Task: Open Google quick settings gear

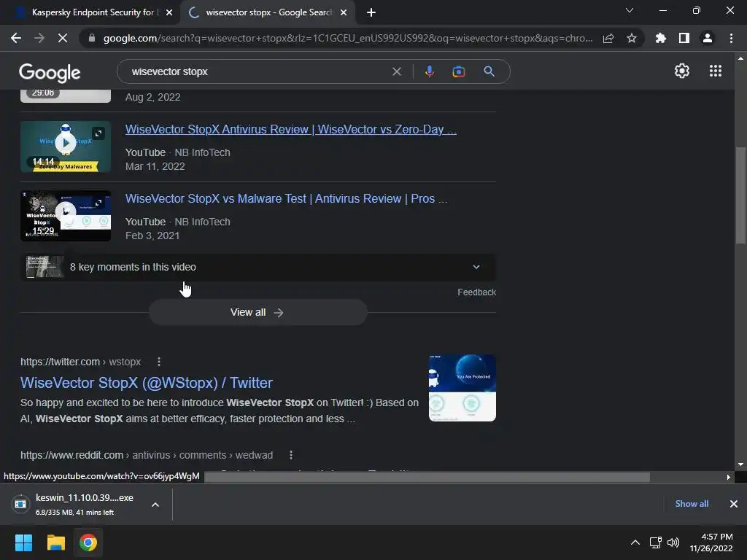Action: [x=682, y=71]
